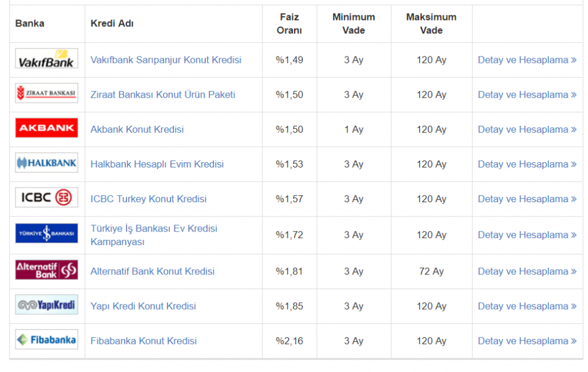Click Detay ve Hesaplama for Akbank
The width and height of the screenshot is (588, 372).
[527, 130]
